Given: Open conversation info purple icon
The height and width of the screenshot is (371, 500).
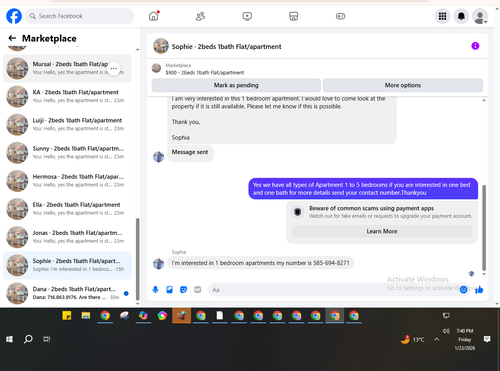Looking at the screenshot, I should tap(475, 46).
